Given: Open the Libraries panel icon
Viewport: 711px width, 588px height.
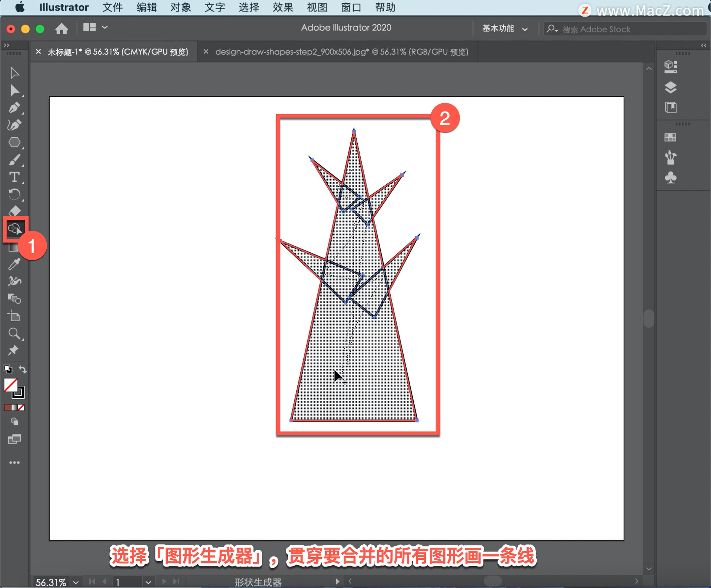Looking at the screenshot, I should tap(671, 108).
